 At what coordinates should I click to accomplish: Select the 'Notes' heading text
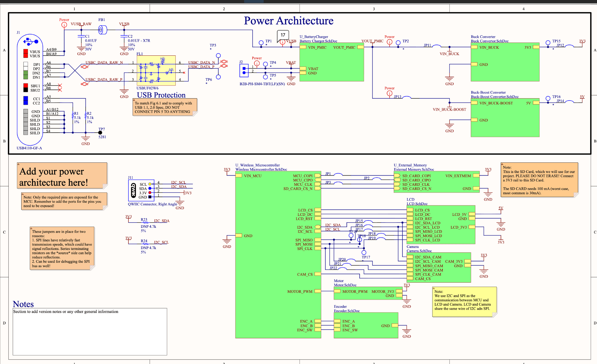click(23, 304)
